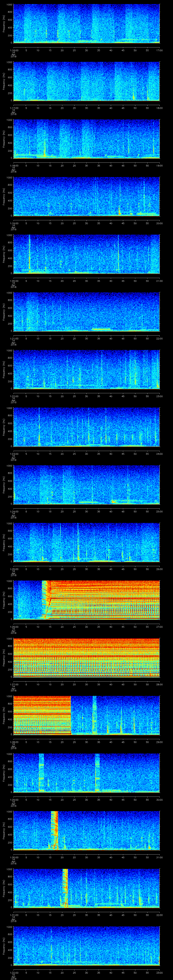Click the second tall burst in the 1:29:00 panel
173x980 pixels.
[x=97, y=772]
